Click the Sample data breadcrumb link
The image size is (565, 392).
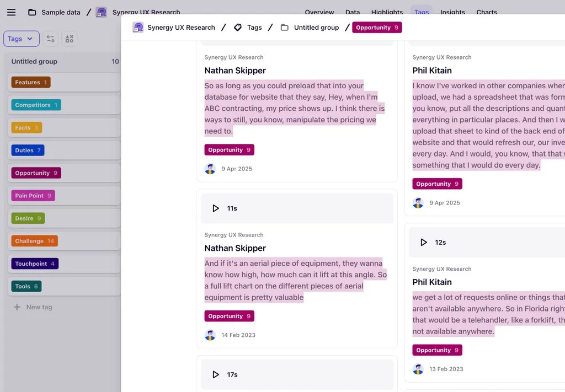coord(61,12)
